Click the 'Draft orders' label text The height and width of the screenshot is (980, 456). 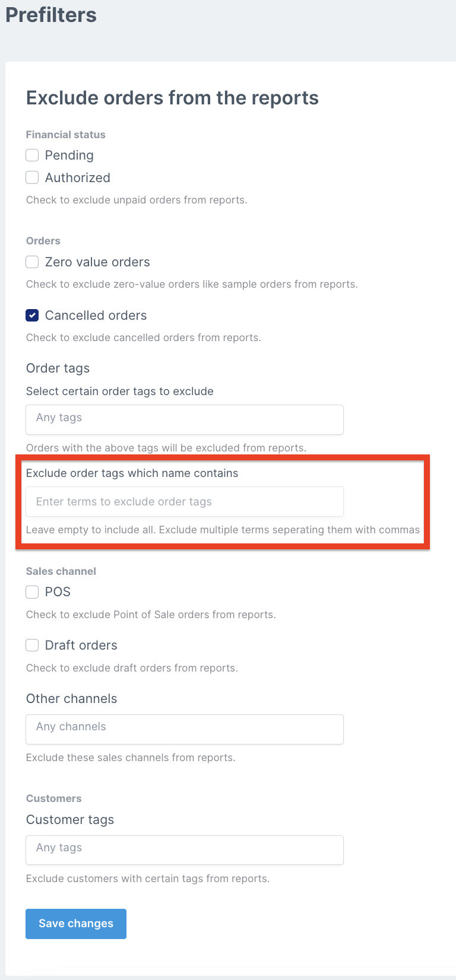(81, 645)
